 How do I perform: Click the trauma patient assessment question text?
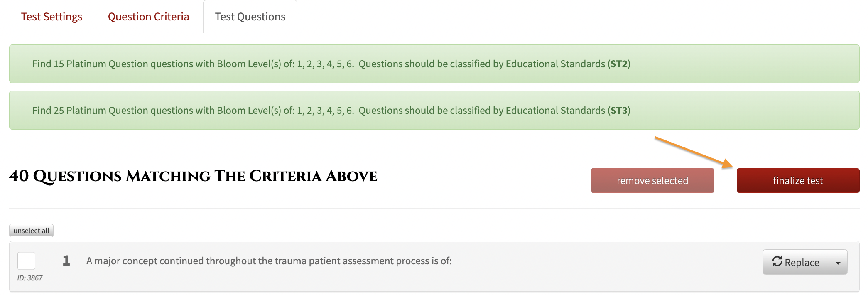pyautogui.click(x=269, y=261)
